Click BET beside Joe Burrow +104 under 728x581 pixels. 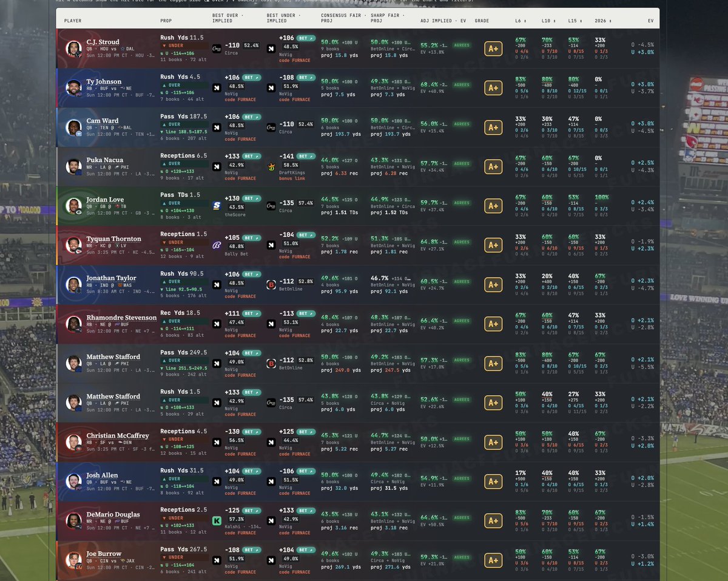306,550
